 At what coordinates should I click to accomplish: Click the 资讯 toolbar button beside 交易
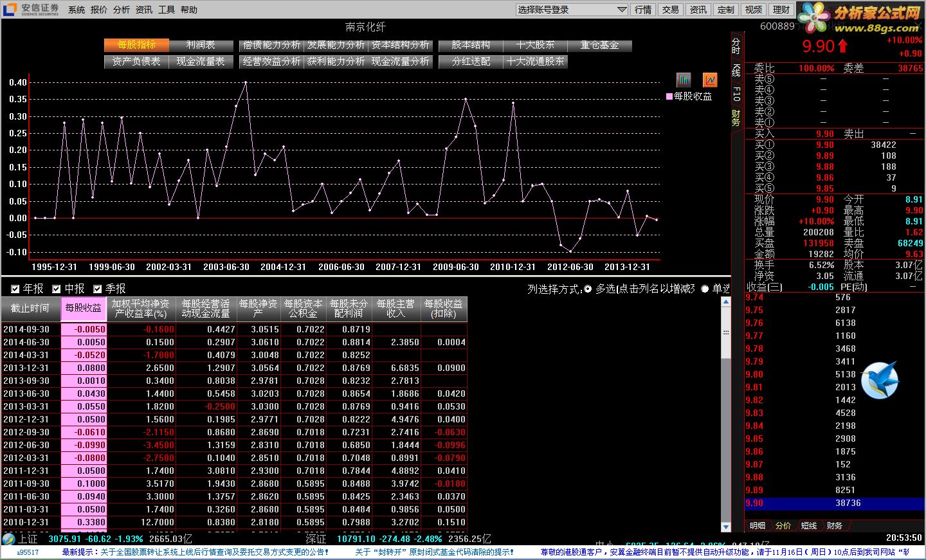[698, 10]
